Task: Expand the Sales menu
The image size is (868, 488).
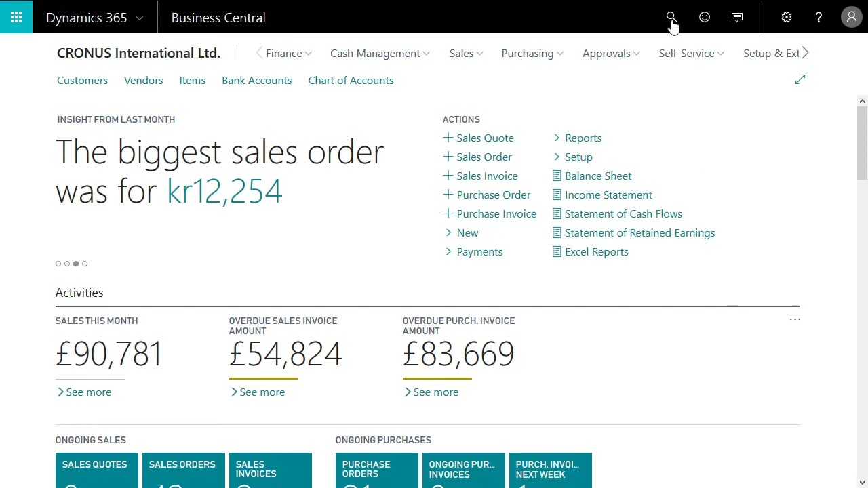Action: click(466, 53)
